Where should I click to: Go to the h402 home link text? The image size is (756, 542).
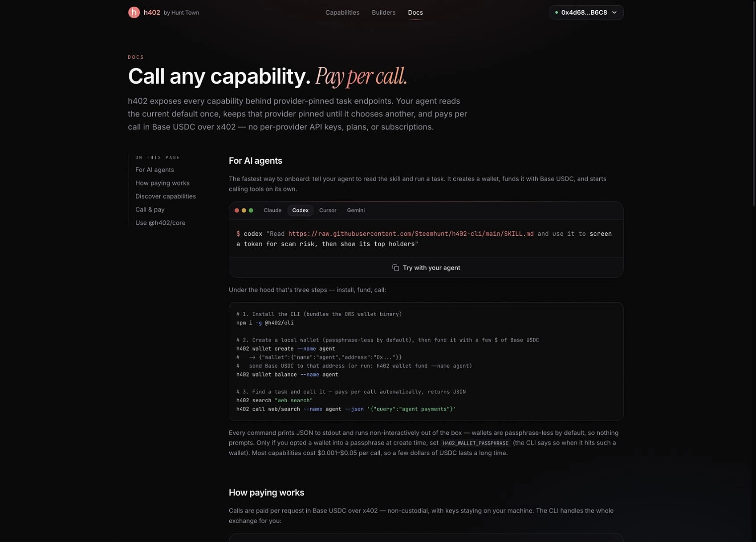tap(152, 12)
